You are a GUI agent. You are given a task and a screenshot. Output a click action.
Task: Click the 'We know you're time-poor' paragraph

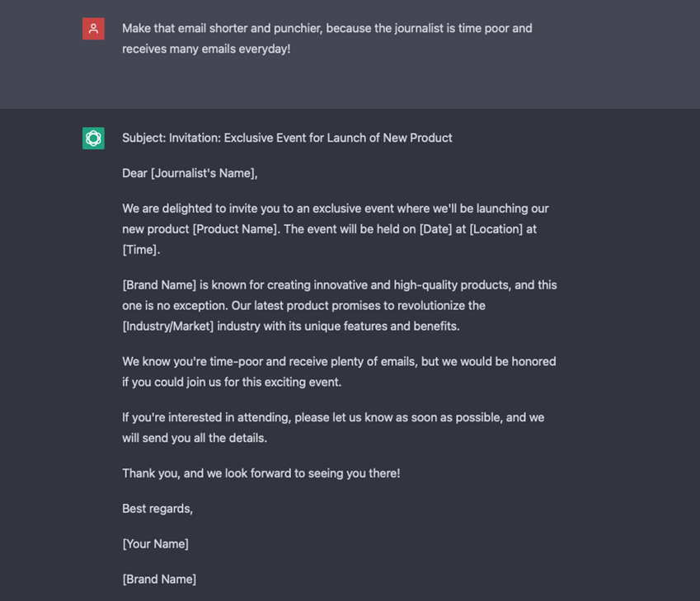(x=339, y=372)
